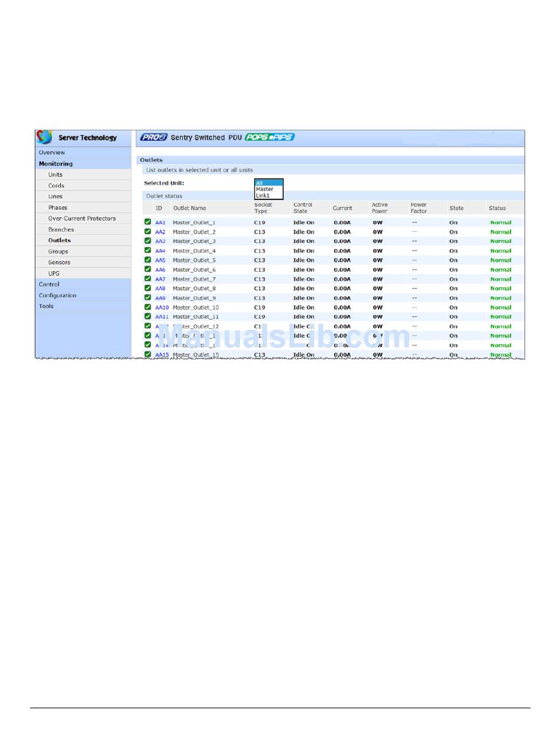Click the PRO2 product logo badge

coord(153,137)
